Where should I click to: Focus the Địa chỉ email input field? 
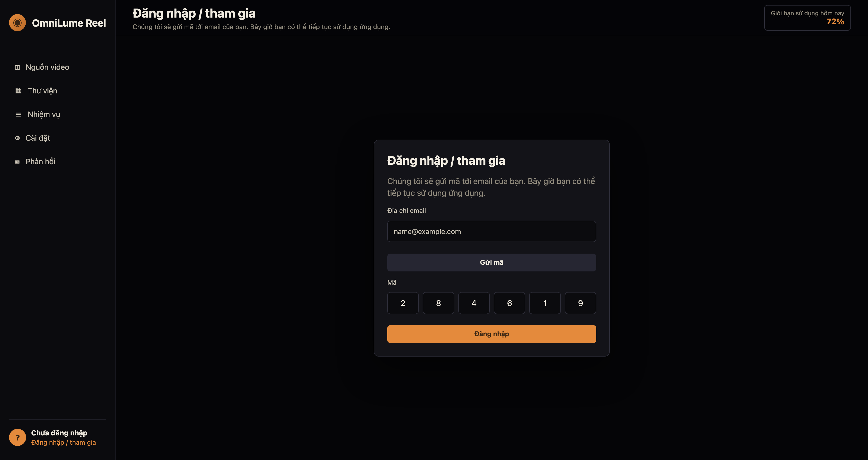(x=492, y=231)
